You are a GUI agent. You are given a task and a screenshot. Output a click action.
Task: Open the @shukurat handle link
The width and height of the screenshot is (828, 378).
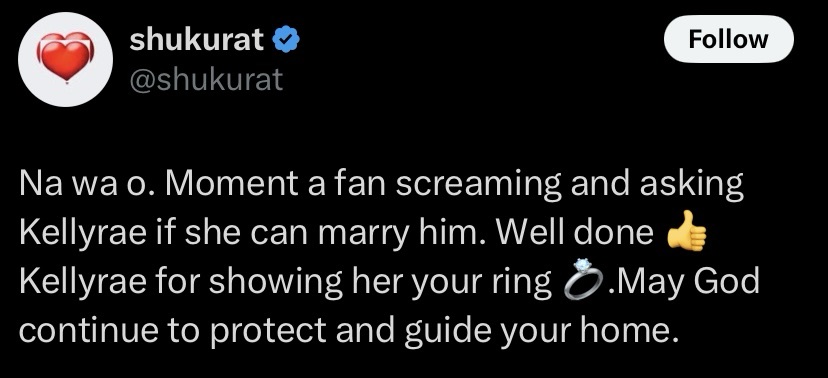point(206,80)
